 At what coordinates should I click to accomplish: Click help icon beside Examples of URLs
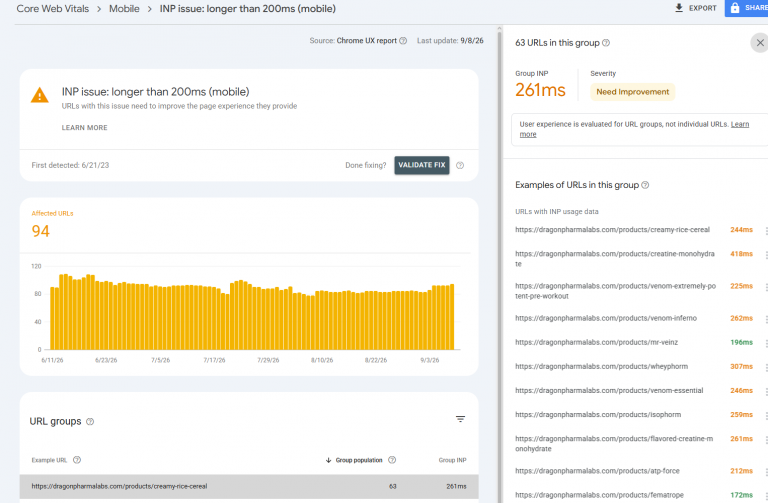[645, 185]
